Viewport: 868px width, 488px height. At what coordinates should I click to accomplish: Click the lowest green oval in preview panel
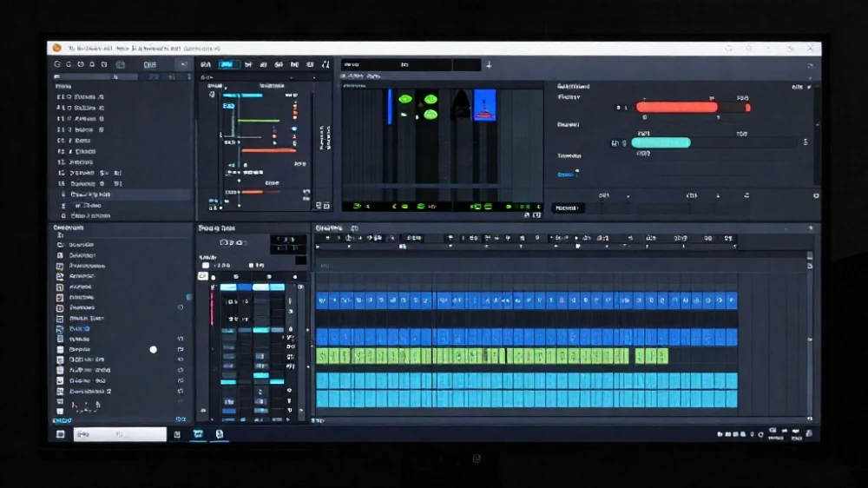pos(431,115)
